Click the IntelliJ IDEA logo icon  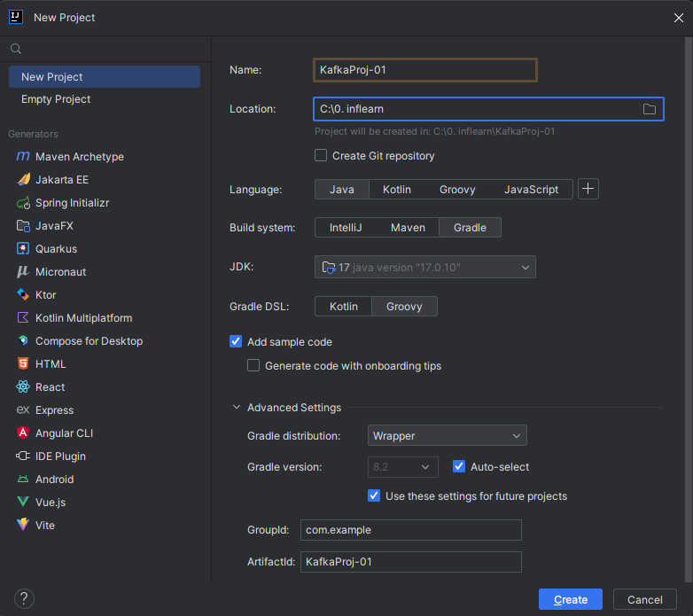tap(16, 17)
